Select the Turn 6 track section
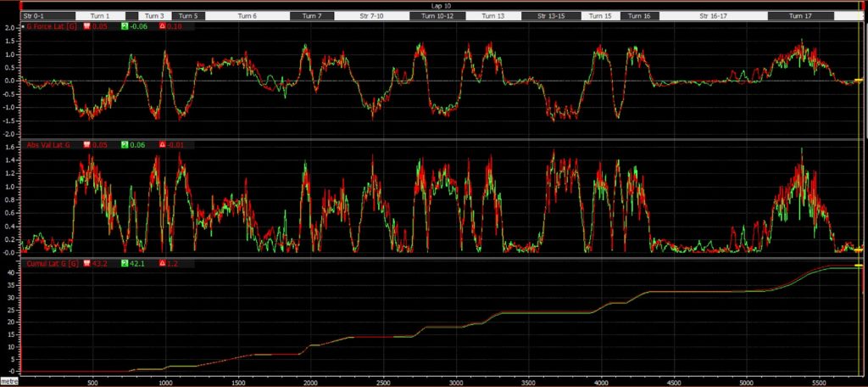Screen dimensions: 868x387 tap(248, 16)
